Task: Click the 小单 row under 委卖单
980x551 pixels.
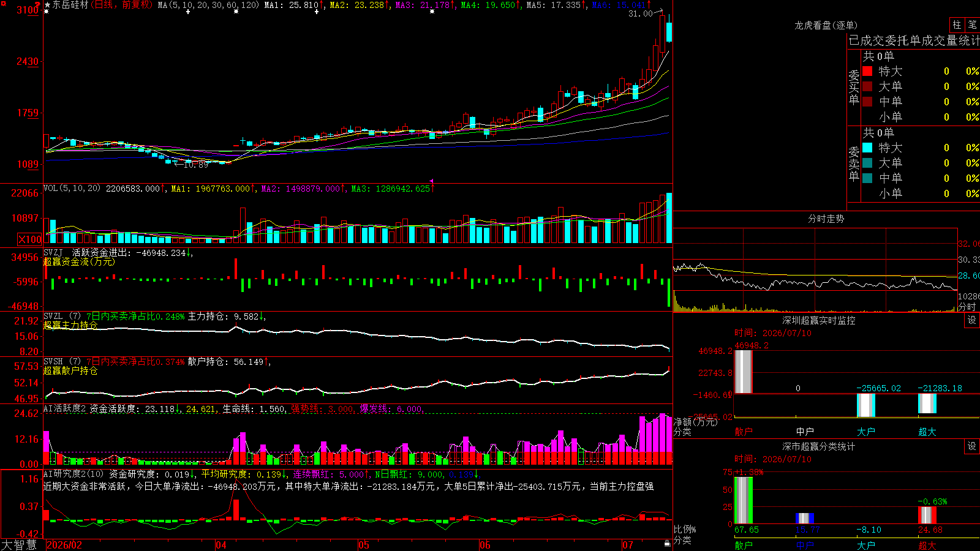Action: click(921, 193)
